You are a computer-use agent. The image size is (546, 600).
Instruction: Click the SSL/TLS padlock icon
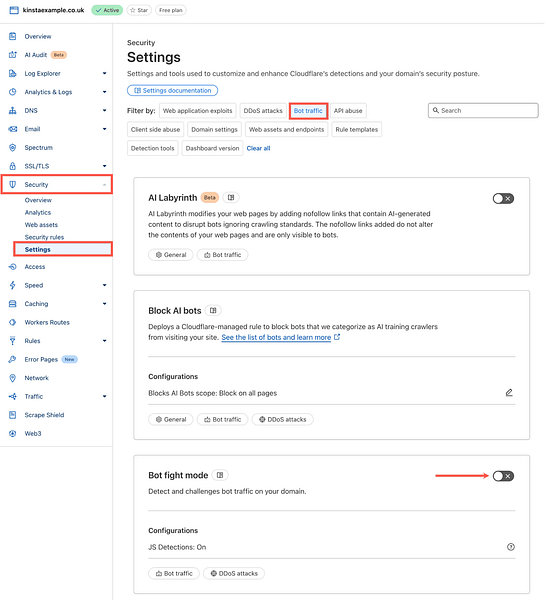(13, 166)
